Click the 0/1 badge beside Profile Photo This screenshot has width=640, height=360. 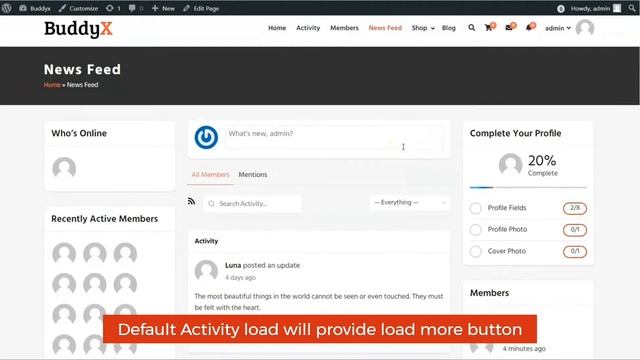(x=575, y=230)
